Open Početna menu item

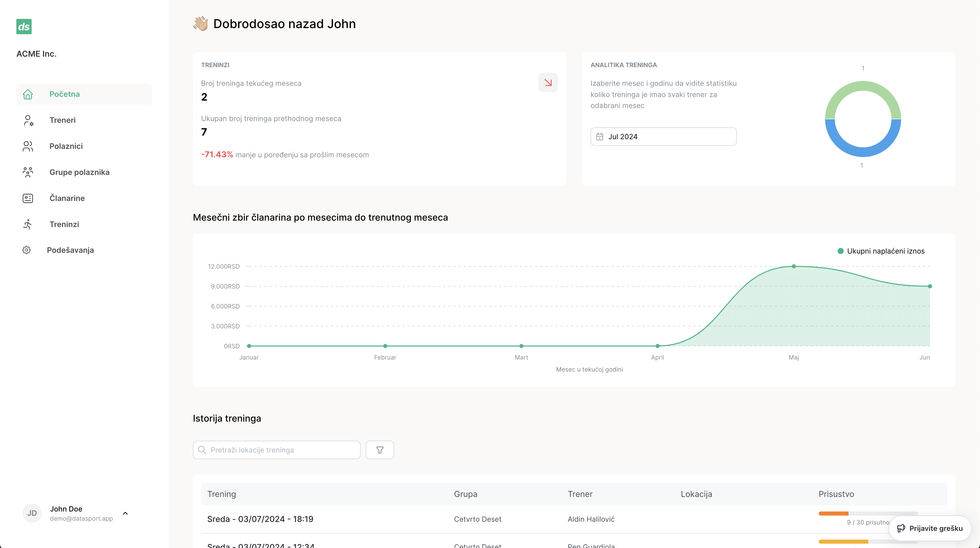pyautogui.click(x=84, y=94)
